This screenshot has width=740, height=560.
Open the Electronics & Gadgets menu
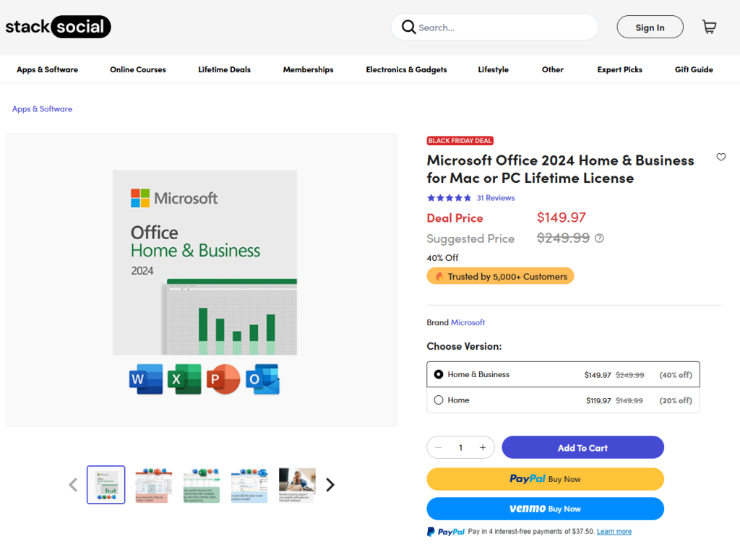click(406, 69)
